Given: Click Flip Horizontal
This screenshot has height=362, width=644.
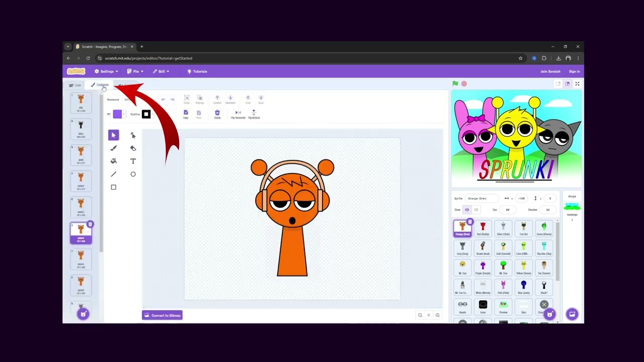Looking at the screenshot, I should (x=238, y=114).
